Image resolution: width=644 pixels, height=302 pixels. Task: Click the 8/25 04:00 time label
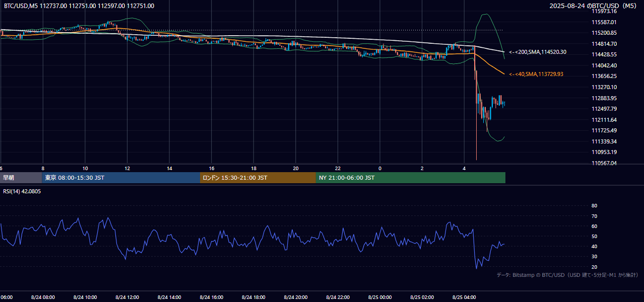(x=464, y=297)
